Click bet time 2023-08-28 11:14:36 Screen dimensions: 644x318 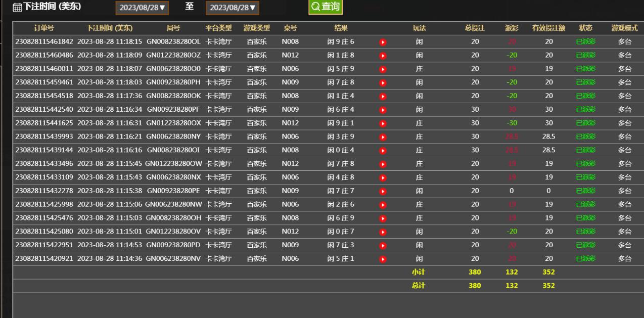[x=110, y=258]
